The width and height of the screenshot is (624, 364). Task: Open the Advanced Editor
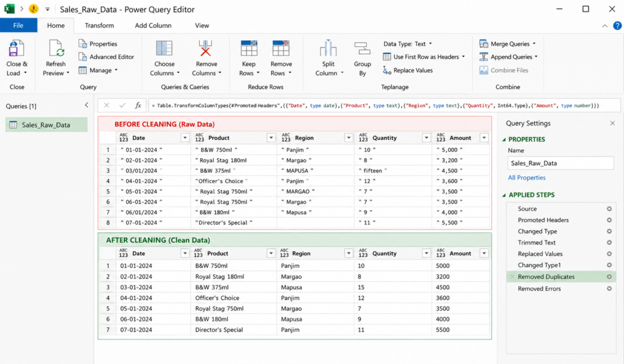click(106, 57)
